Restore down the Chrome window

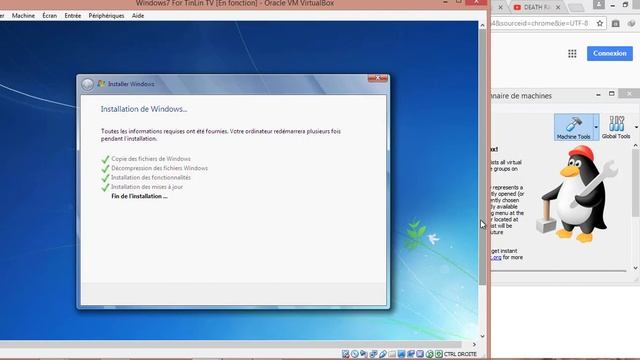tap(625, 5)
